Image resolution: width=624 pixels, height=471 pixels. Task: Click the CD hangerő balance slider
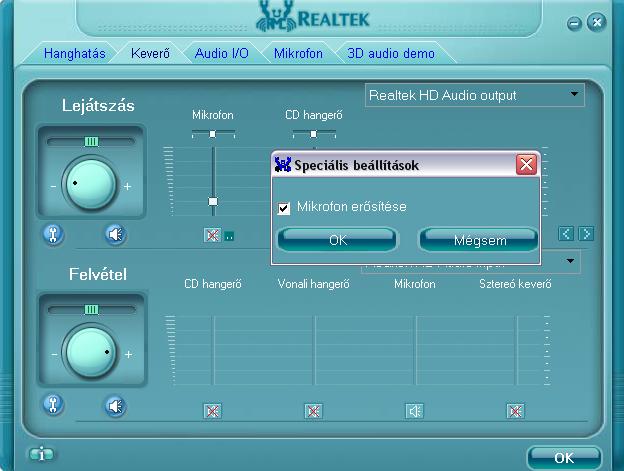pos(314,134)
